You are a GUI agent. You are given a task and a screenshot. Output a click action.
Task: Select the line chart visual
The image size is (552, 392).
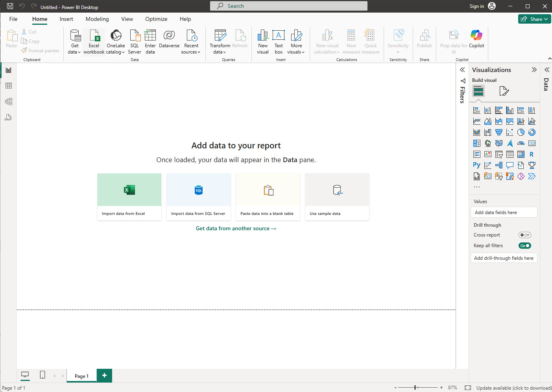[x=477, y=121]
